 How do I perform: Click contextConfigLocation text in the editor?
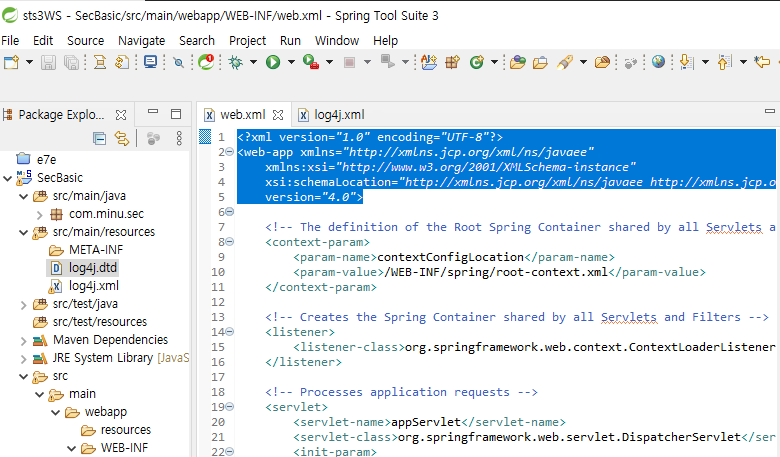pos(451,257)
